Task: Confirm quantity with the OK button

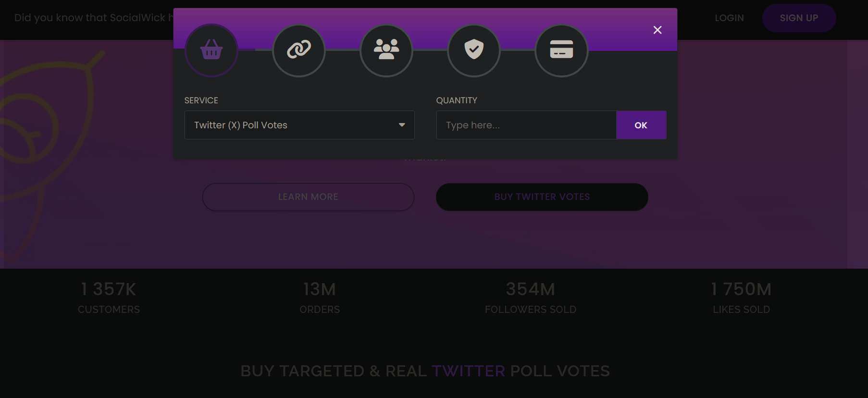Action: (x=641, y=125)
